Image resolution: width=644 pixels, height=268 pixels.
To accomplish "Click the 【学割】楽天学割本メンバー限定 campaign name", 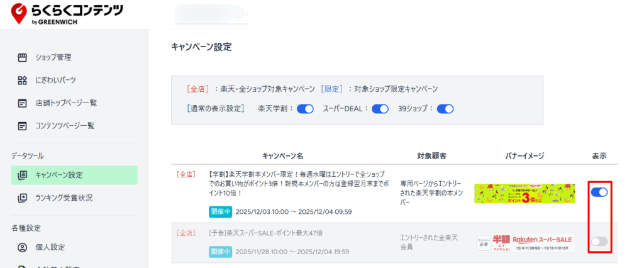I will pos(296,184).
